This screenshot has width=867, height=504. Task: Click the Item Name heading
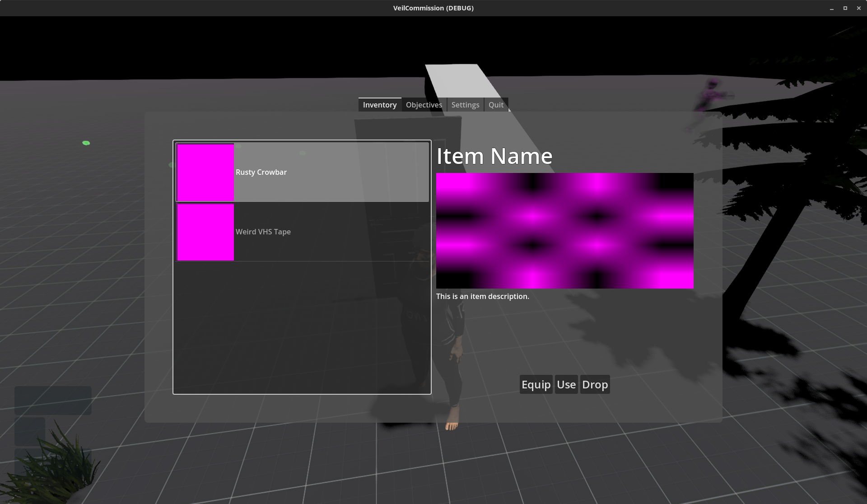point(494,156)
